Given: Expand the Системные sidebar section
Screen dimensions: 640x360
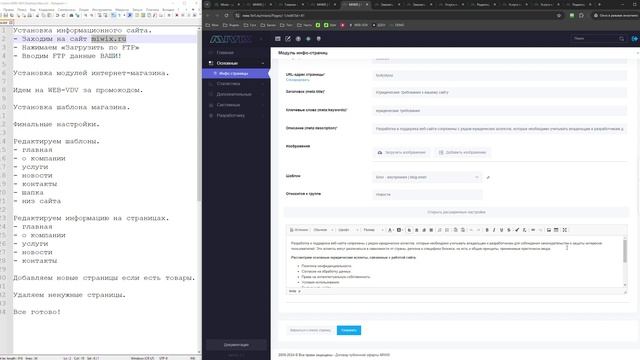Looking at the screenshot, I should 236,105.
